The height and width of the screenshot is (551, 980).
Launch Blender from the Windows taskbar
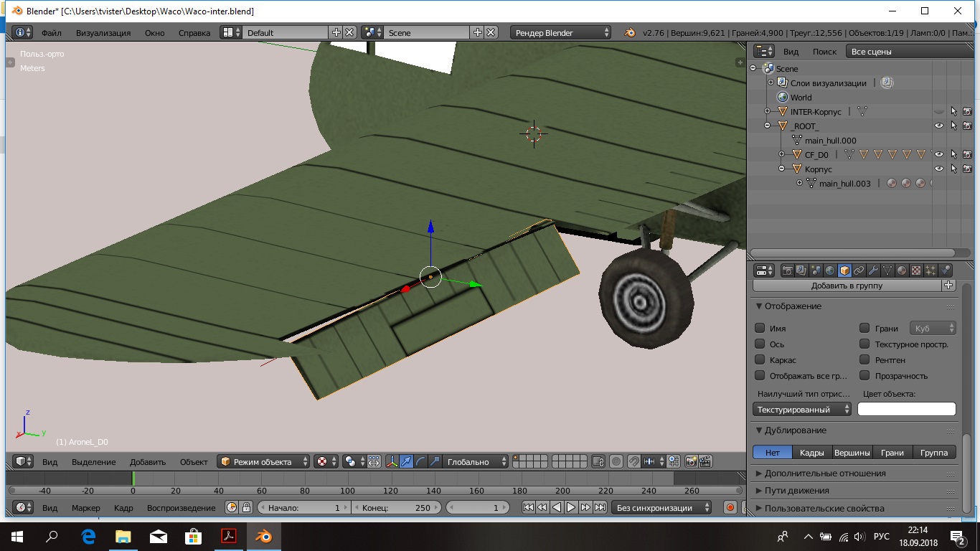pos(263,536)
